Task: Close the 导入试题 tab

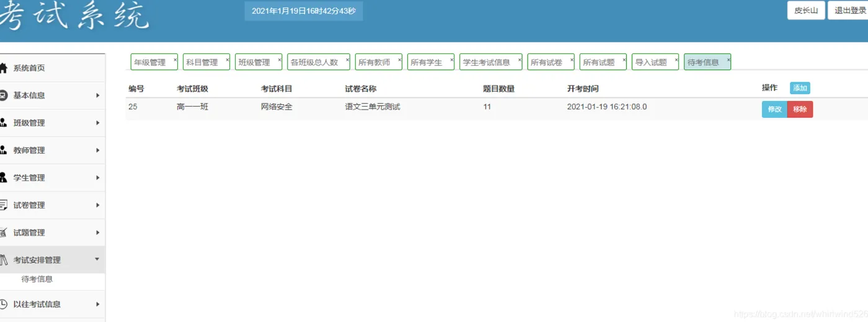Action: 676,59
